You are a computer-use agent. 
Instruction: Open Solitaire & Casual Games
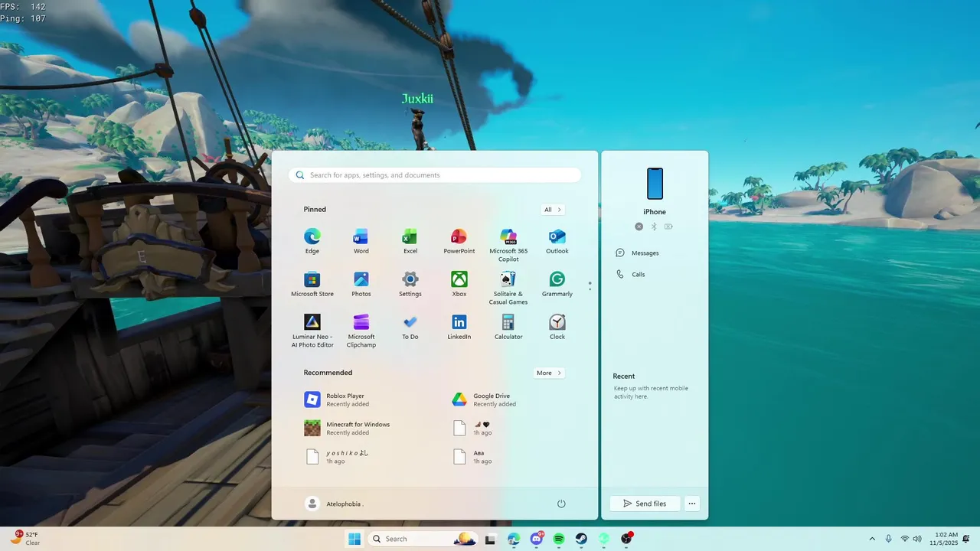(x=508, y=287)
